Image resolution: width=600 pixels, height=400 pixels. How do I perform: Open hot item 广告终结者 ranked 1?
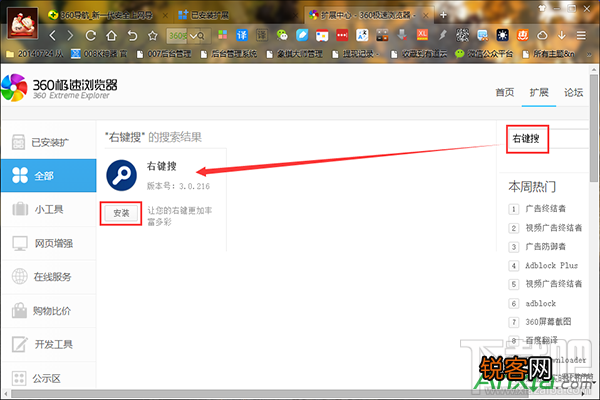[x=545, y=209]
